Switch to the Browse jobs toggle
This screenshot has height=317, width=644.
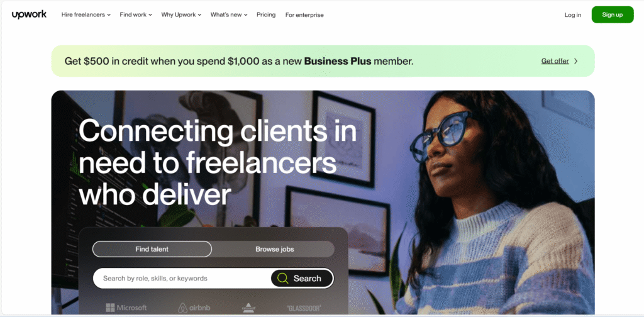click(x=274, y=249)
